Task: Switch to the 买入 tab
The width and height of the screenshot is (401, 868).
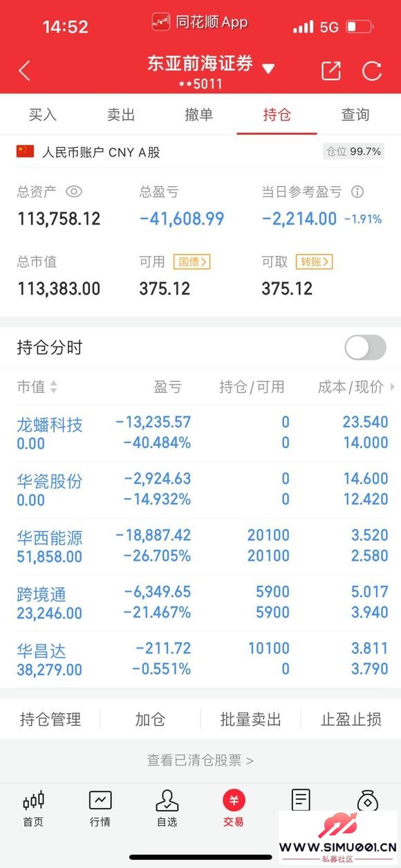Action: (42, 115)
